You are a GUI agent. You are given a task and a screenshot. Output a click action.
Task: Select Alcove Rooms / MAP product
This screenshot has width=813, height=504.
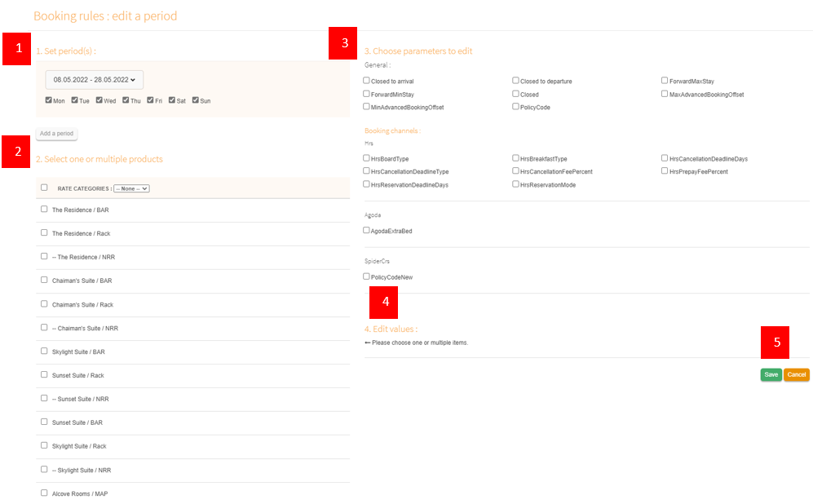44,493
